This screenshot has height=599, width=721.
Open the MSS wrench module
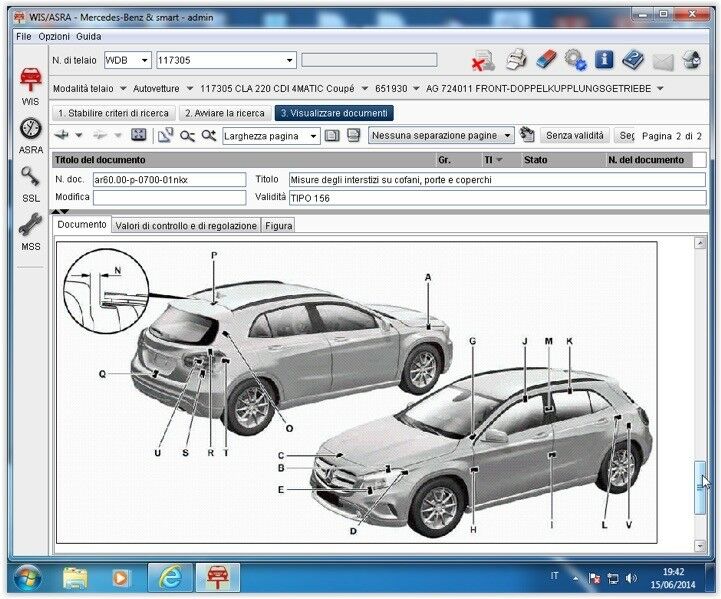(x=30, y=231)
